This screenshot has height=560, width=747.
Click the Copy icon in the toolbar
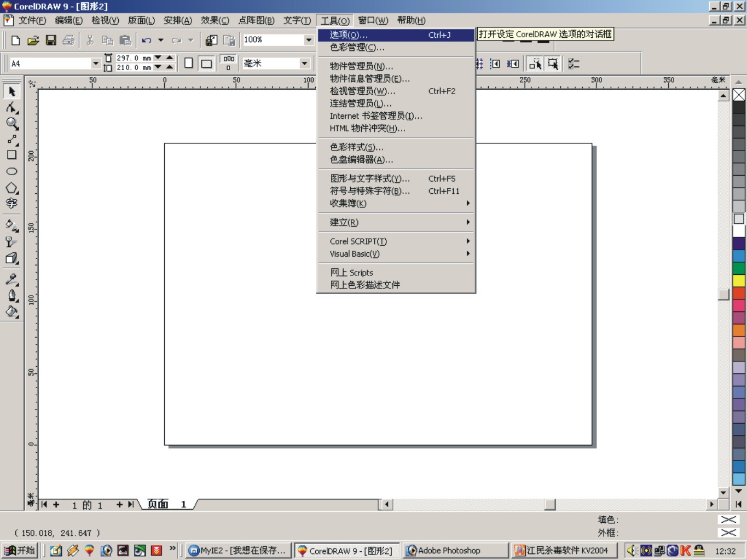[107, 40]
